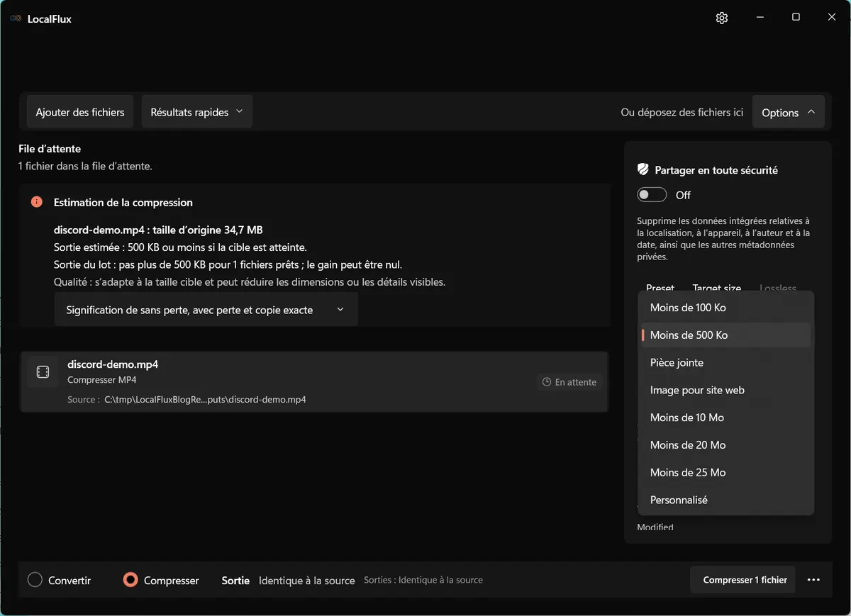Choose Moins de 25 Mo

point(725,473)
